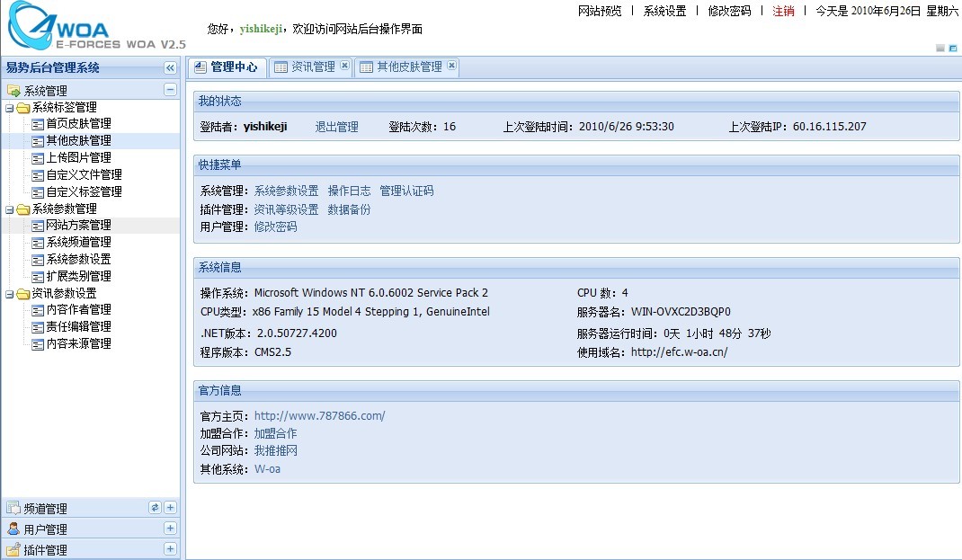Collapse the 系统标签管理 tree folder
The height and width of the screenshot is (560, 962).
[x=9, y=108]
